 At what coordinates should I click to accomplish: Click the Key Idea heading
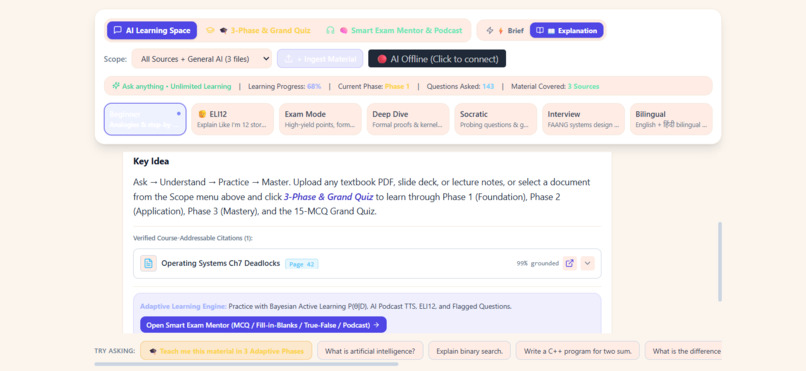(x=151, y=161)
